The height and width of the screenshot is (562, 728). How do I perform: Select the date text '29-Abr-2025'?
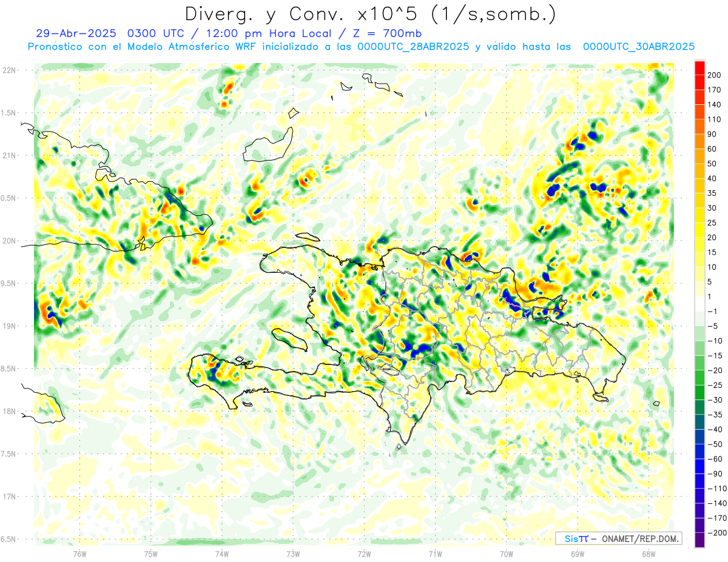pos(77,33)
